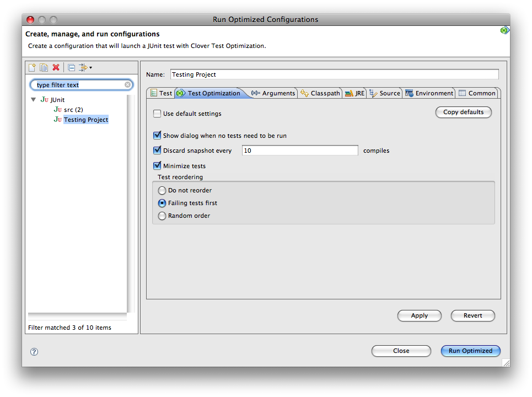Select Random order radio button

(x=162, y=216)
